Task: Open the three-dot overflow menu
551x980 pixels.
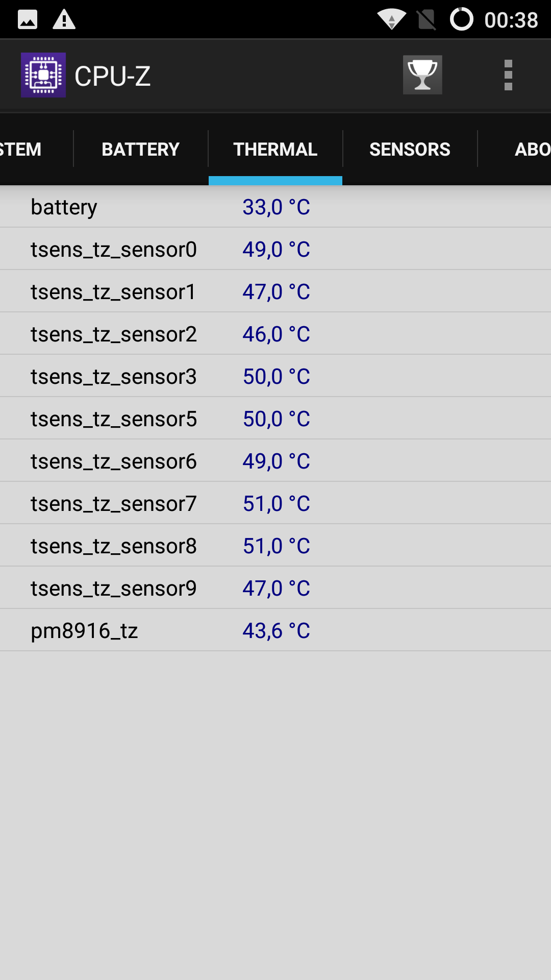Action: pos(508,75)
